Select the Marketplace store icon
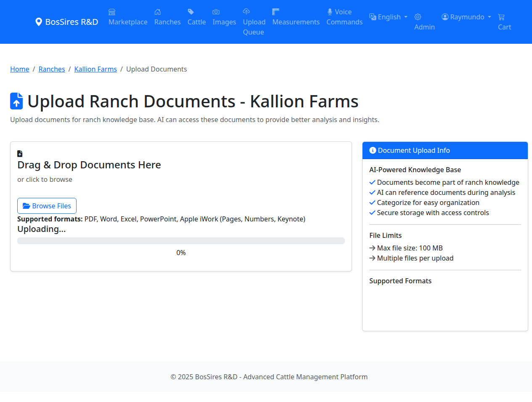 (112, 12)
